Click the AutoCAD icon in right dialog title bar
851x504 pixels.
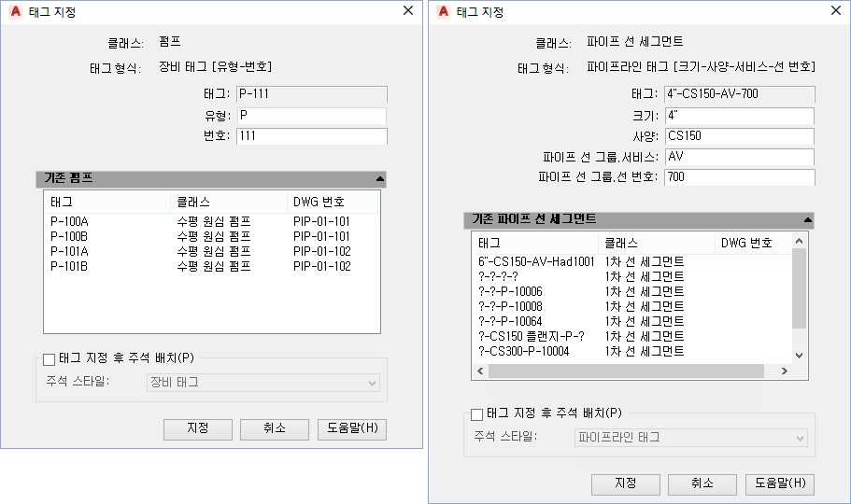click(x=443, y=12)
